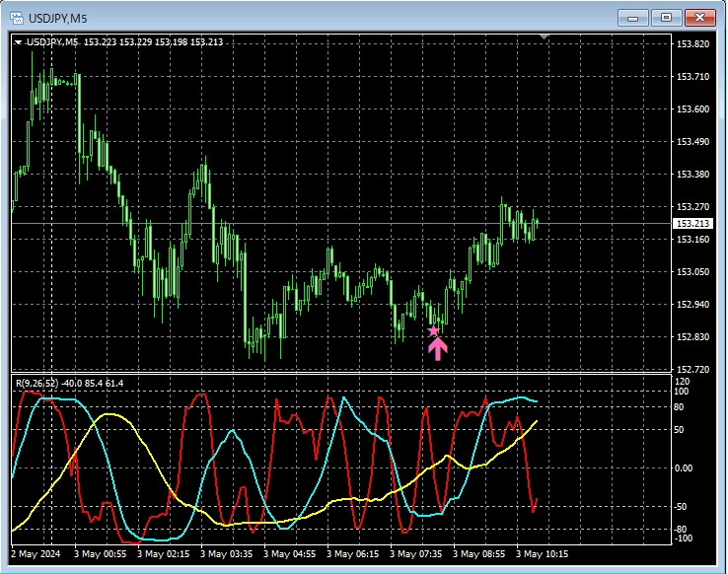Click the gray chart shift triangle marker
Screen dimensions: 728x574
(544, 37)
